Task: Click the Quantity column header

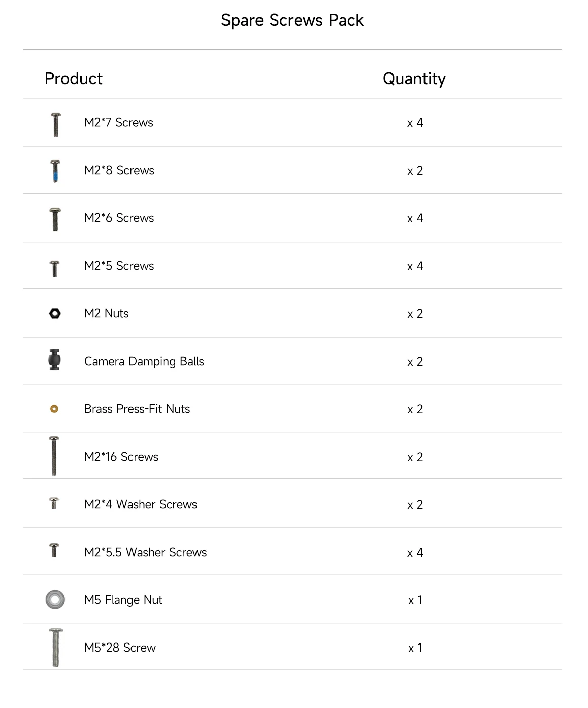Action: click(x=414, y=79)
